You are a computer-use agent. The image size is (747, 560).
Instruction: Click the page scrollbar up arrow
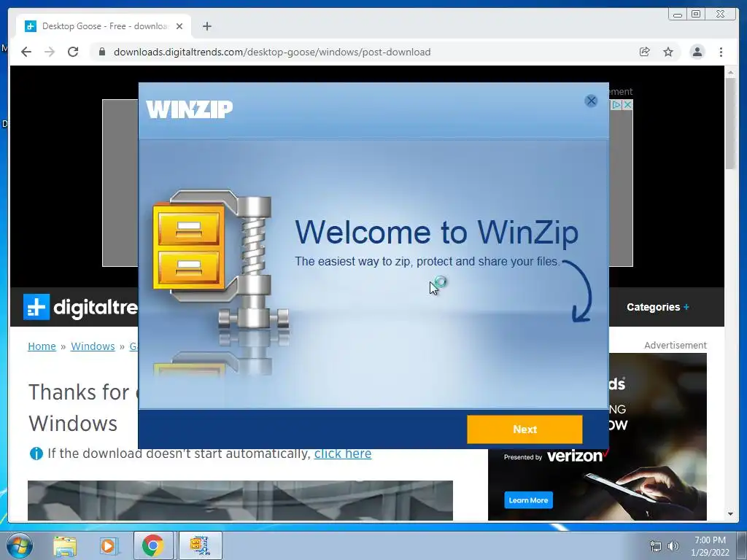(730, 72)
